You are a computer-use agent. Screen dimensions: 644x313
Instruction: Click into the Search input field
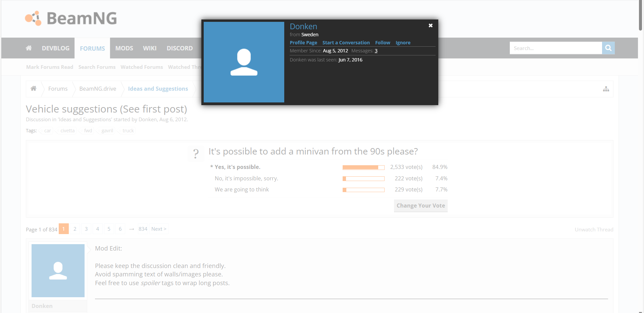click(556, 48)
